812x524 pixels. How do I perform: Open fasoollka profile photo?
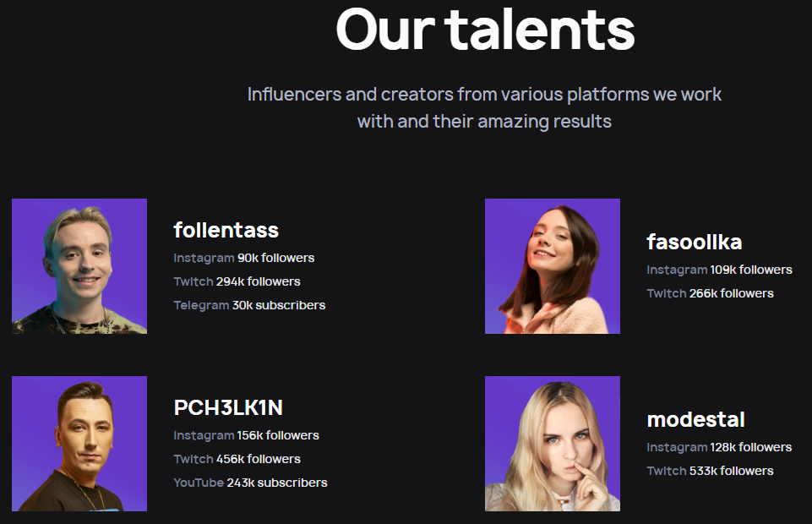[x=553, y=266]
